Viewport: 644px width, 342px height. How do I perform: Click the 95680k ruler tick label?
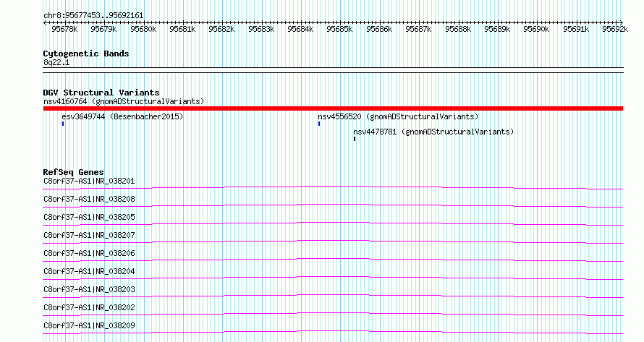point(143,29)
